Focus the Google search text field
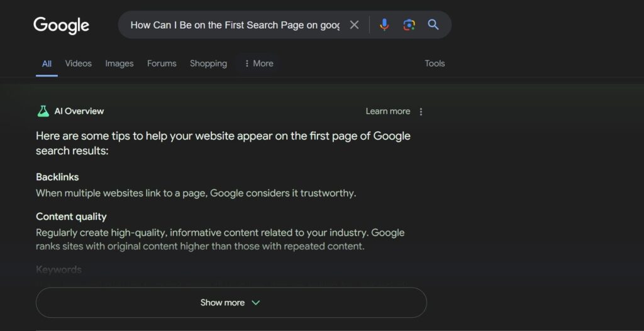Viewport: 644px width, 331px height. point(235,25)
